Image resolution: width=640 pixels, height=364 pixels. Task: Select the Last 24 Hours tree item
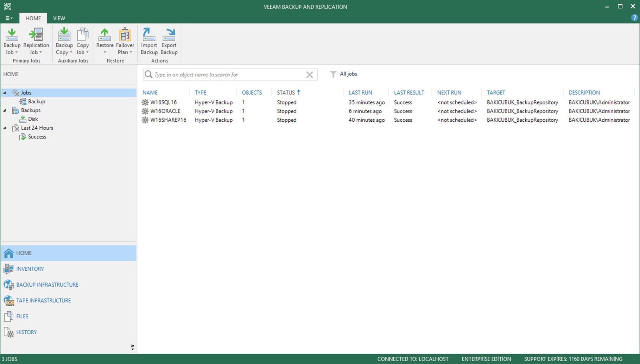(37, 128)
